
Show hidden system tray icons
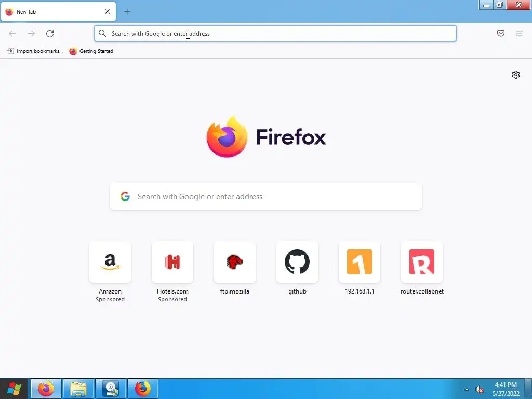click(467, 389)
